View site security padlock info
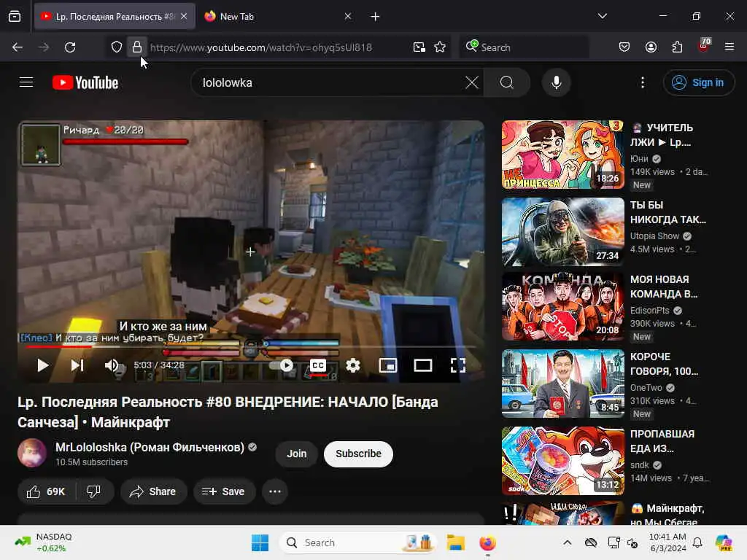Image resolution: width=747 pixels, height=560 pixels. click(136, 47)
